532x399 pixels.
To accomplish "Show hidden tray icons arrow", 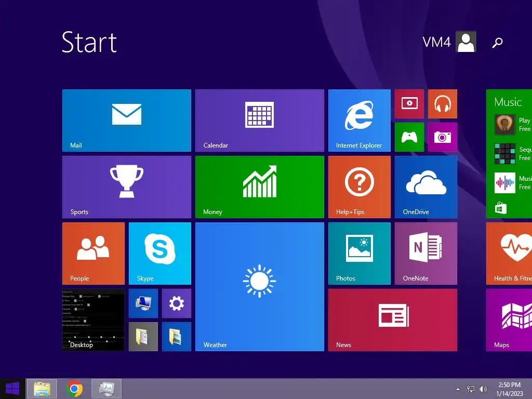I will [x=458, y=389].
